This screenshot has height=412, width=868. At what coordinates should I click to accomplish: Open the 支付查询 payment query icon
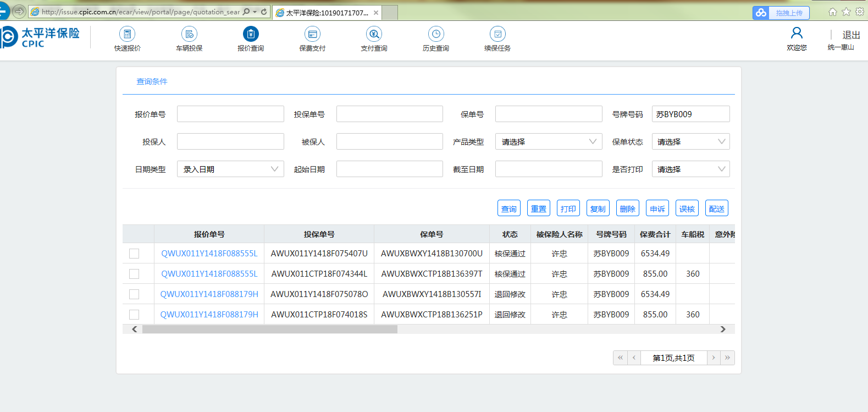[374, 35]
